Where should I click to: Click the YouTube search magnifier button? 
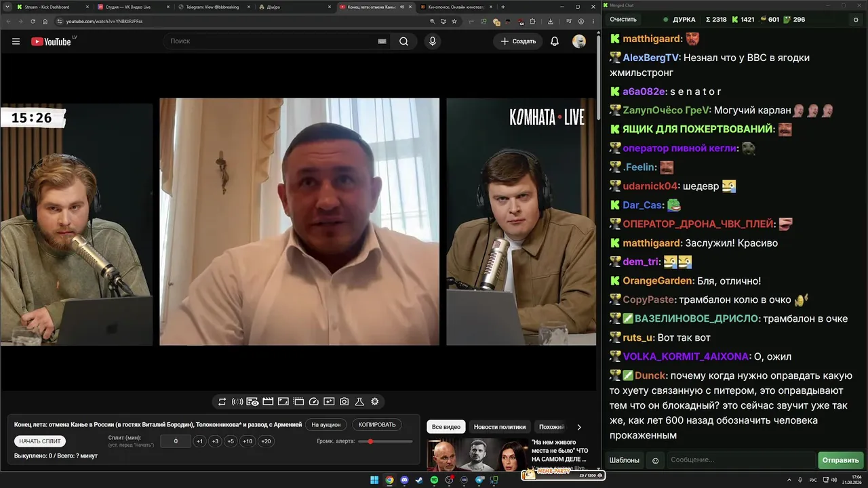coord(403,41)
